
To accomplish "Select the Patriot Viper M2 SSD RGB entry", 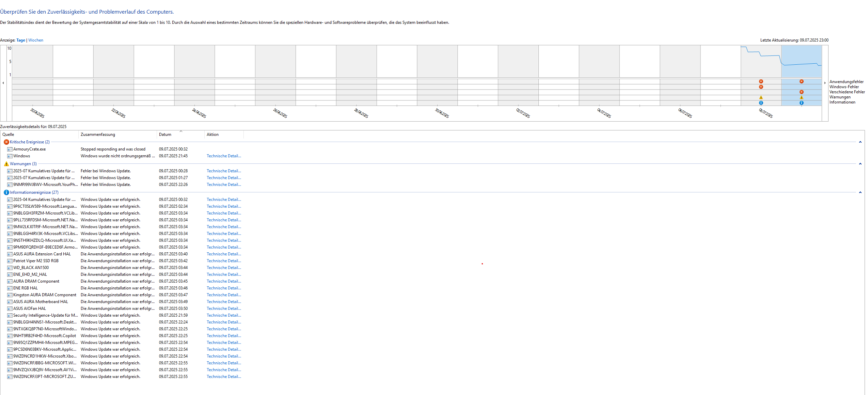I will pos(36,261).
